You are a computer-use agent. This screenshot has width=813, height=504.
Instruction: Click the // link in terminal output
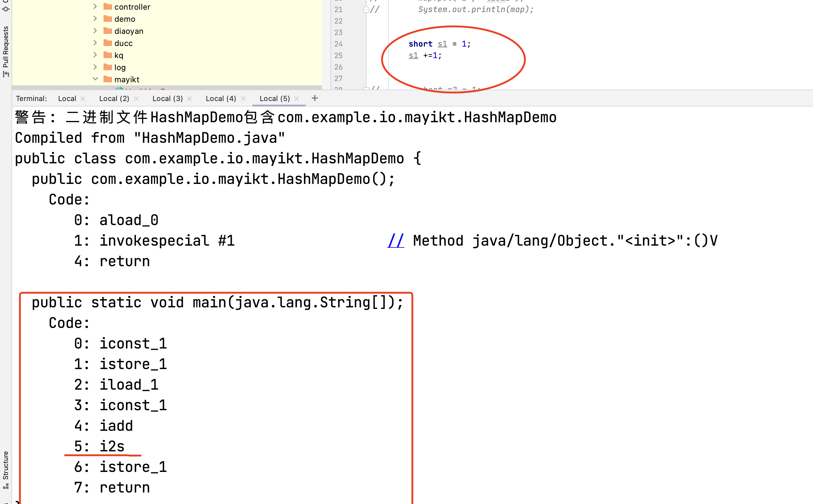click(396, 241)
